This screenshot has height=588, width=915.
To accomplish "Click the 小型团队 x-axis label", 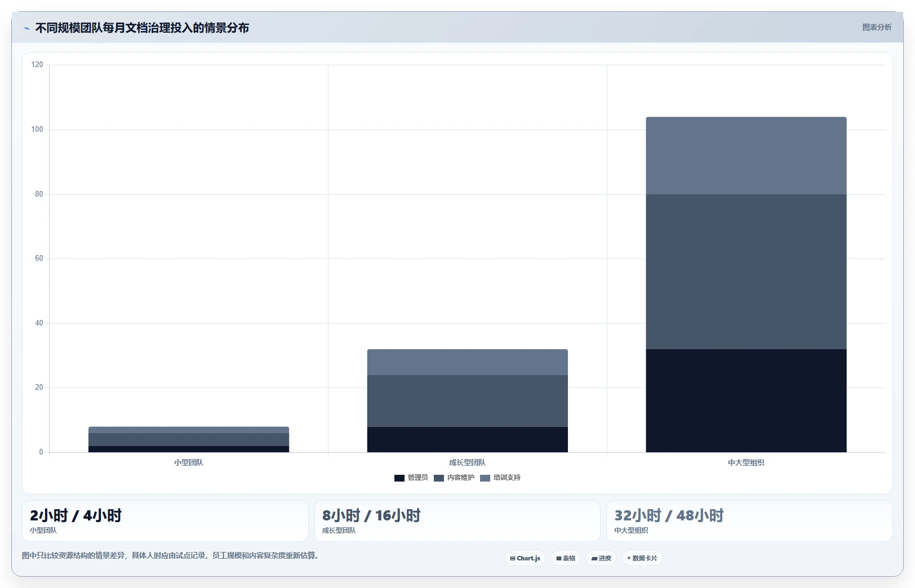I will tap(189, 462).
